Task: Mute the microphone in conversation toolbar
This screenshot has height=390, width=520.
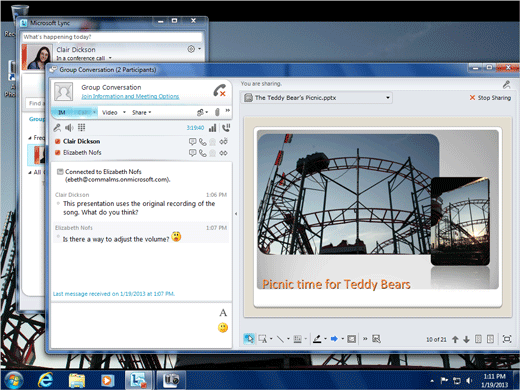Action: [57, 128]
